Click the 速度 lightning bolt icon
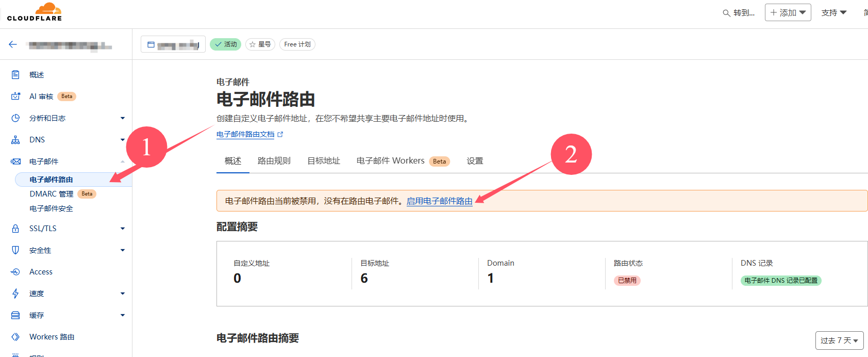 pyautogui.click(x=15, y=294)
